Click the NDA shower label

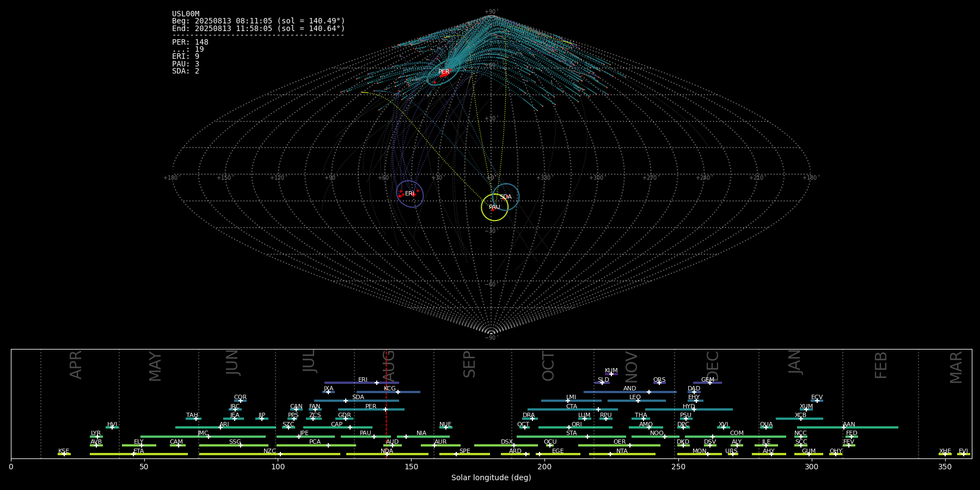pyautogui.click(x=387, y=451)
